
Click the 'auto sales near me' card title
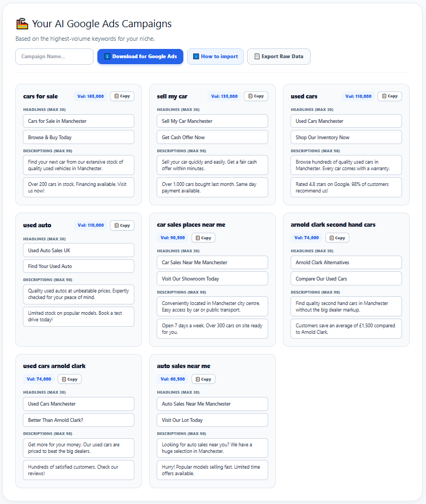(183, 366)
